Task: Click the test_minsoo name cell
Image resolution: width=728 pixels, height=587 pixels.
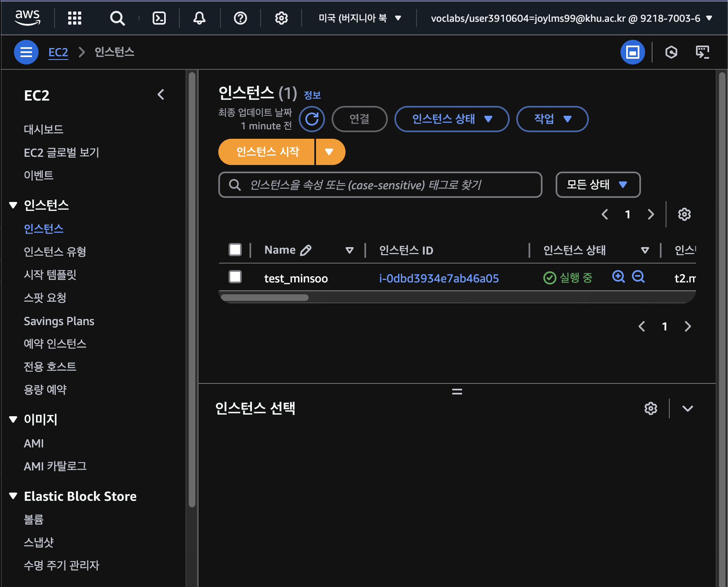Action: 296,278
